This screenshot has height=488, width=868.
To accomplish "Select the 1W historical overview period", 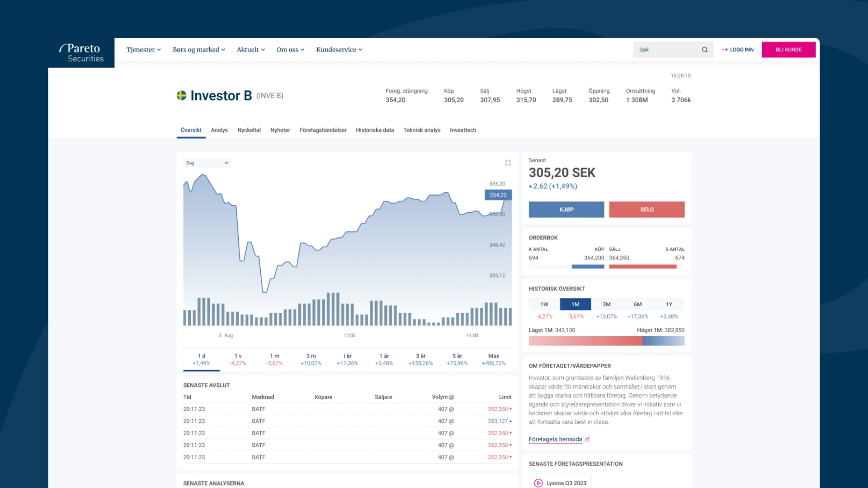I will (544, 305).
